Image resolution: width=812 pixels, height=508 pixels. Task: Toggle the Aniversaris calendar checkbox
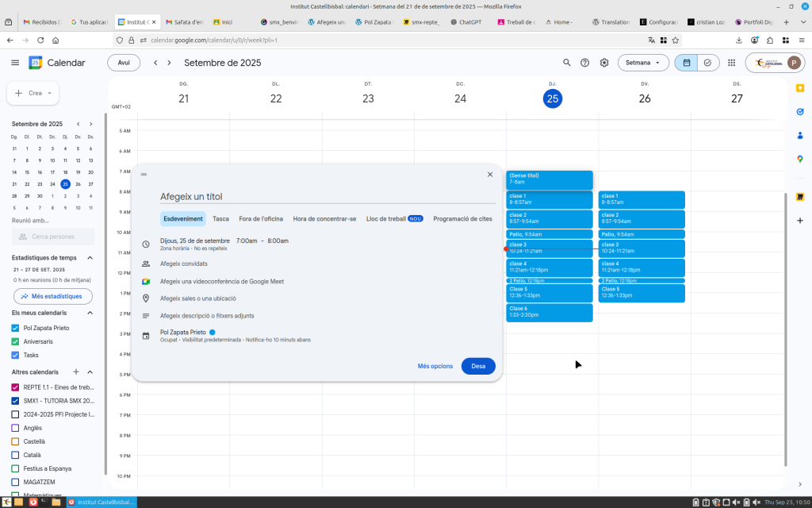pyautogui.click(x=15, y=341)
